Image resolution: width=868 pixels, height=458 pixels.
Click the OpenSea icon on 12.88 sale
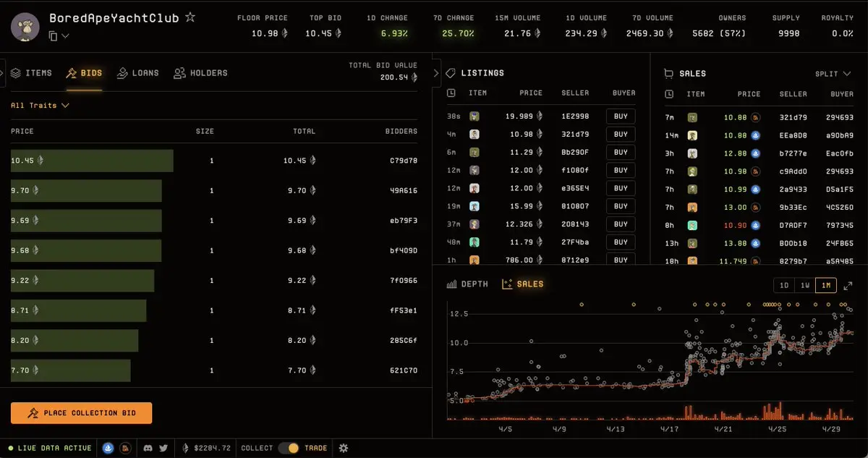pos(756,153)
